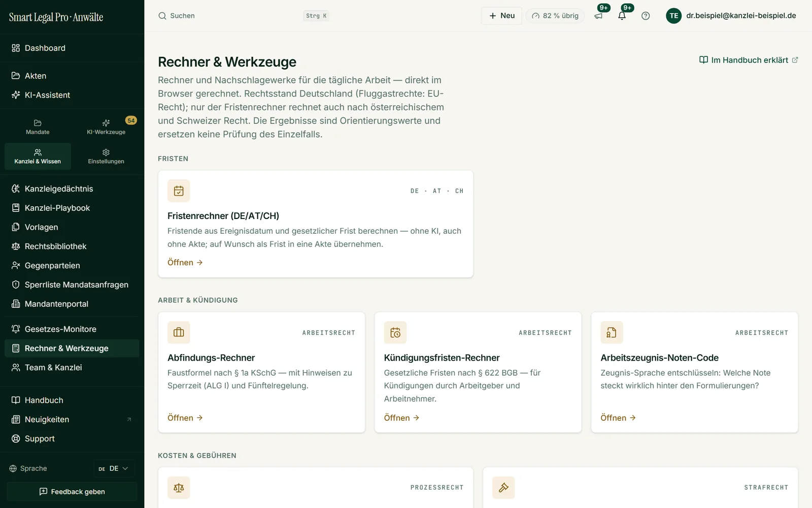Click Feedback geben button

point(72,492)
